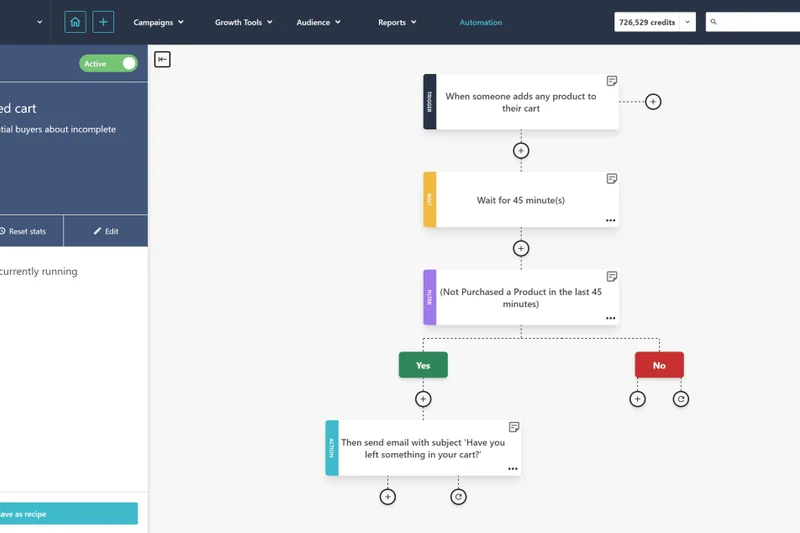This screenshot has height=533, width=800.
Task: Open note icon on the trigger step
Action: (611, 81)
